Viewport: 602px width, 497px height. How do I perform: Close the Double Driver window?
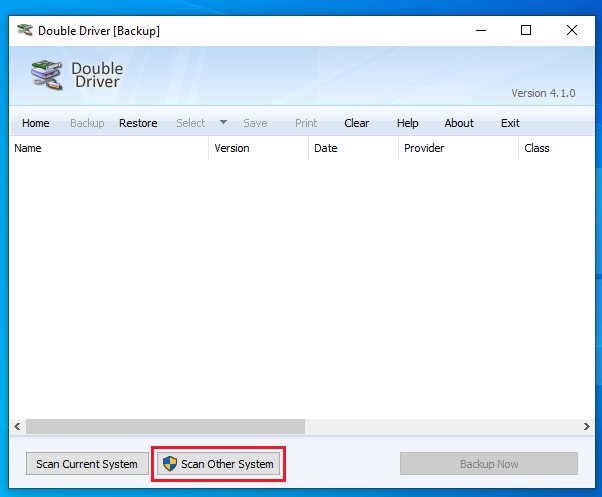[x=572, y=30]
